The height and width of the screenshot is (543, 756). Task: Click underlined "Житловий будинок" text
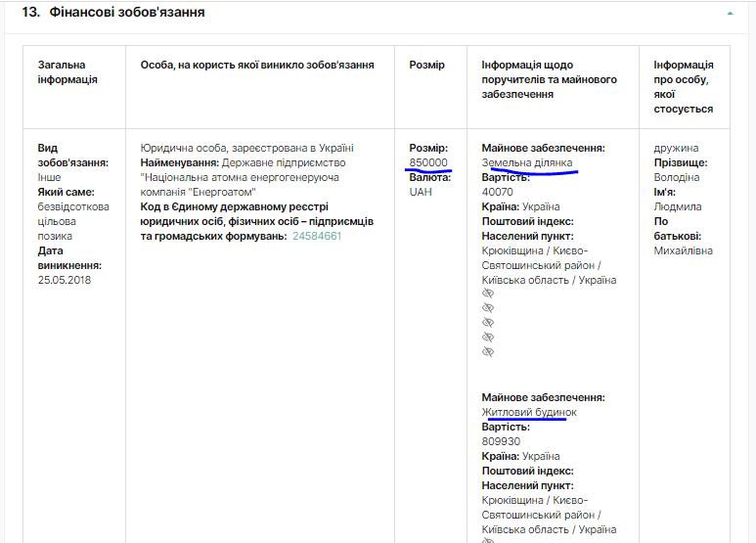pos(529,412)
